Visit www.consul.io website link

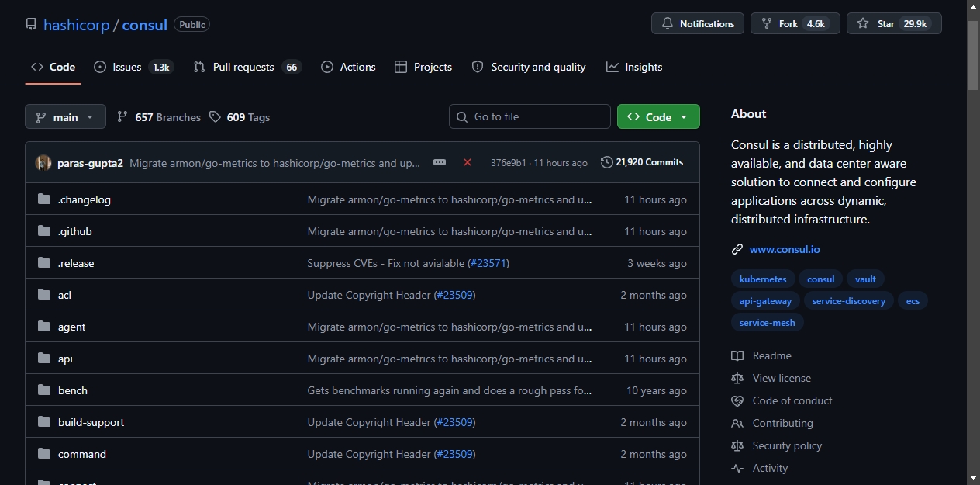[x=785, y=249]
